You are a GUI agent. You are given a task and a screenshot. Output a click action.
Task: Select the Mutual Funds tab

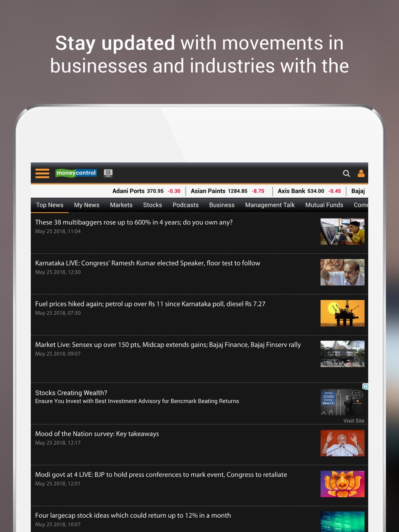click(324, 205)
